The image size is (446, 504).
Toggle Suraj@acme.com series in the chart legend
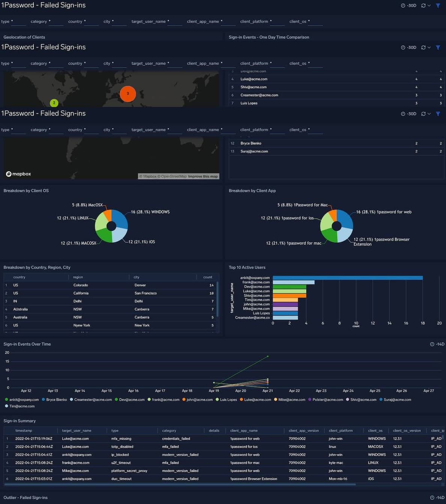tap(395, 400)
